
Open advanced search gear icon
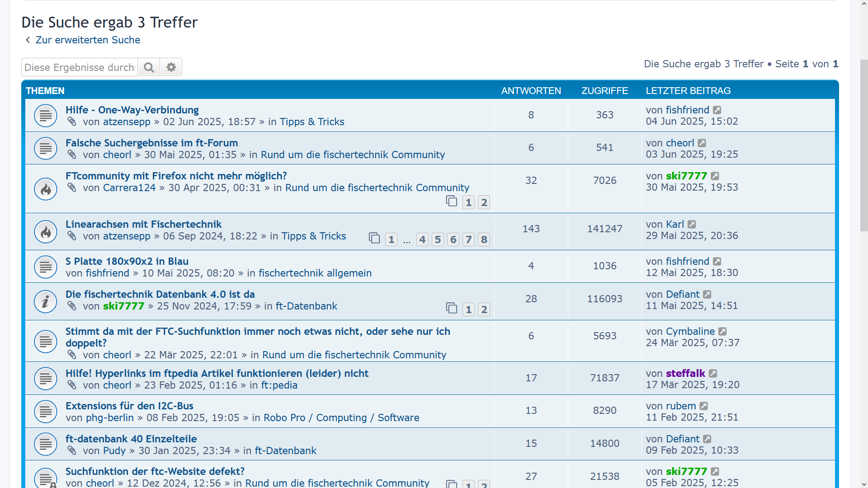171,67
